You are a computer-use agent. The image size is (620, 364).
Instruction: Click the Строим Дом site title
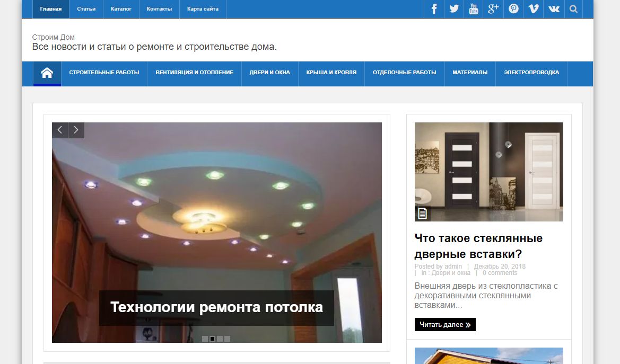54,37
